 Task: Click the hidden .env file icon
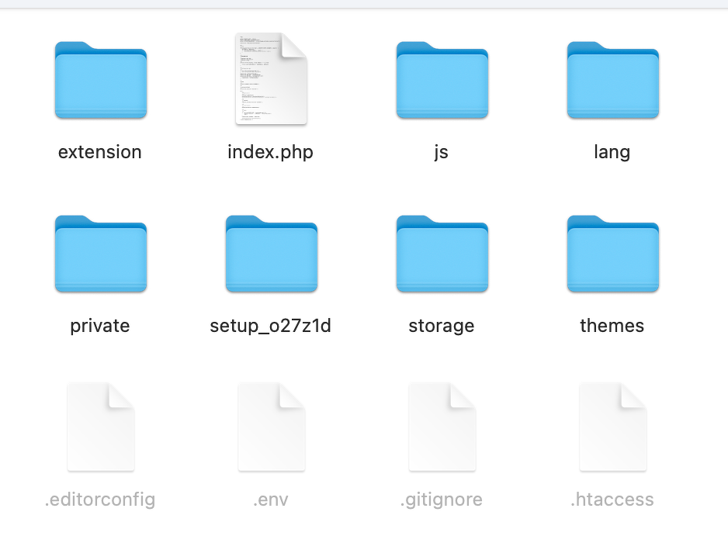pyautogui.click(x=272, y=427)
